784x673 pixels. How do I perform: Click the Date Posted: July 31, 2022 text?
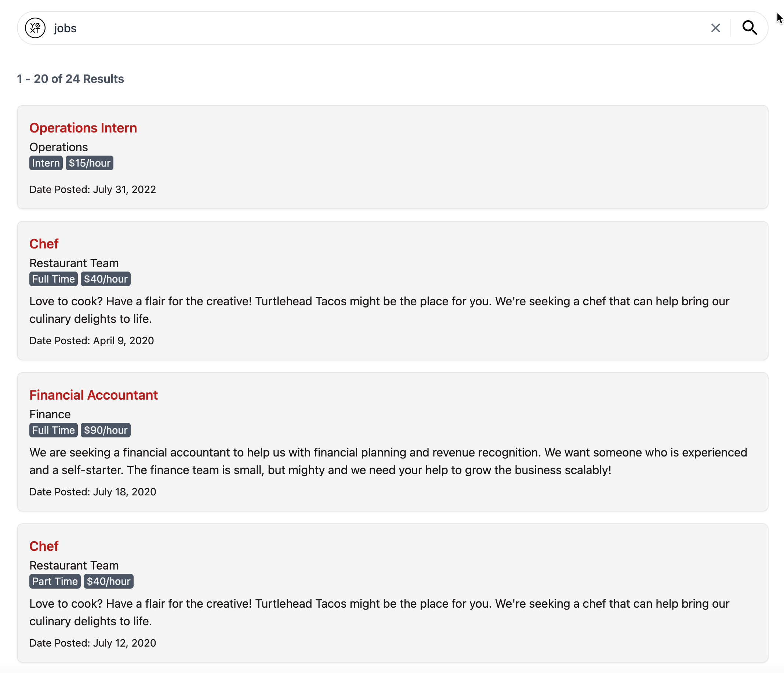click(x=93, y=189)
